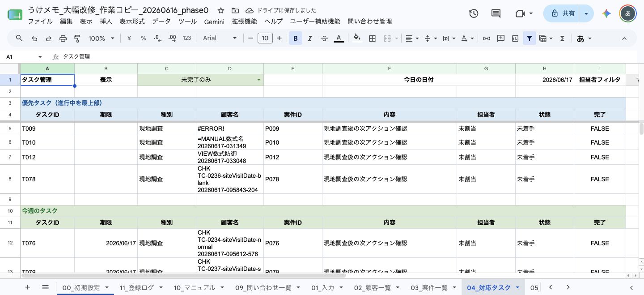Add a new sheet with plus button
The width and height of the screenshot is (644, 295).
27,287
